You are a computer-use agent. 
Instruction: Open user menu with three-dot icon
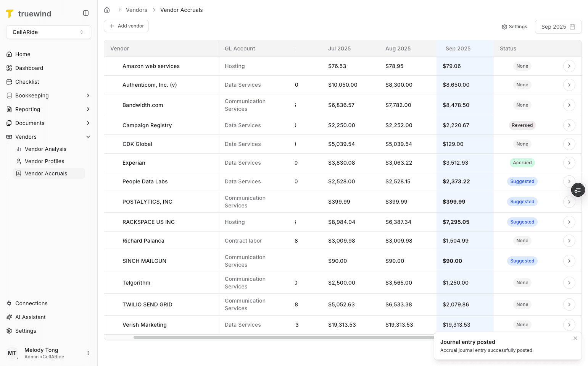pyautogui.click(x=88, y=353)
